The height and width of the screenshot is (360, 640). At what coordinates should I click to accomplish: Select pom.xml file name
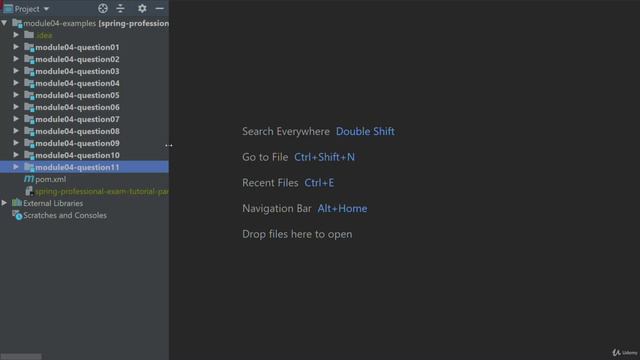coord(51,179)
